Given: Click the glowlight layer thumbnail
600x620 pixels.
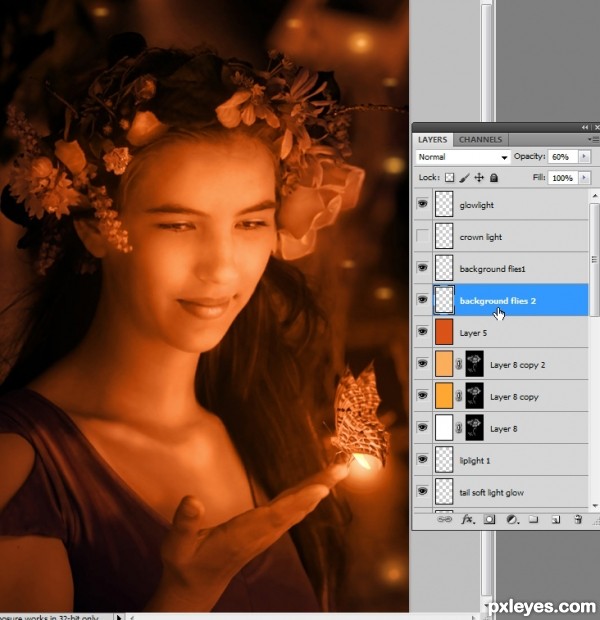Looking at the screenshot, I should click(x=444, y=204).
